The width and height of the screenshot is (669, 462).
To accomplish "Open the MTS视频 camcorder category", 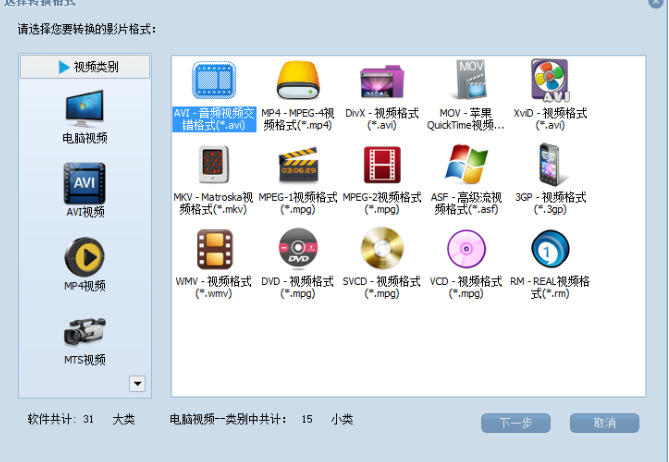I will click(x=84, y=341).
